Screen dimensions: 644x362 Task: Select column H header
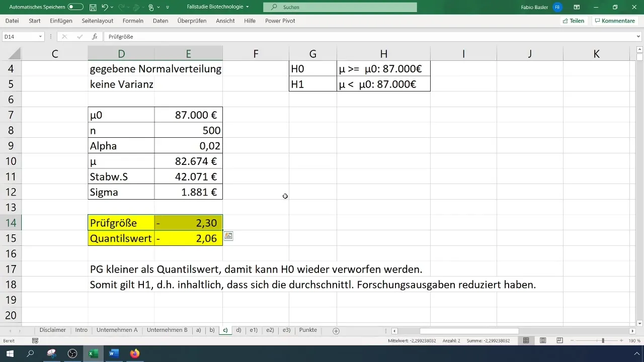pos(383,54)
